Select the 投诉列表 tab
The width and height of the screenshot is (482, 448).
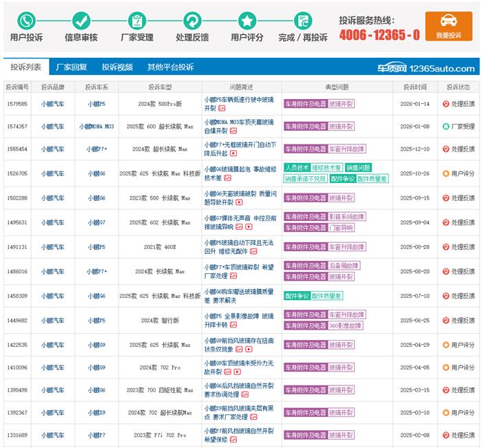coord(26,67)
